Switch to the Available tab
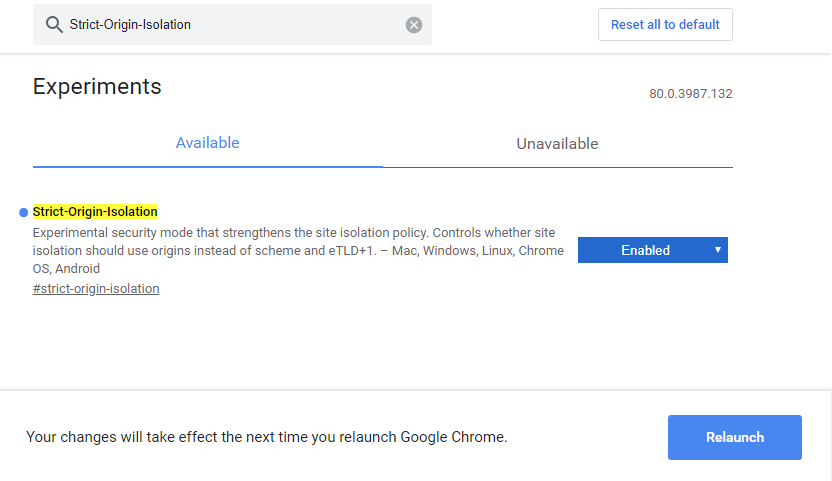This screenshot has height=481, width=832. point(207,143)
